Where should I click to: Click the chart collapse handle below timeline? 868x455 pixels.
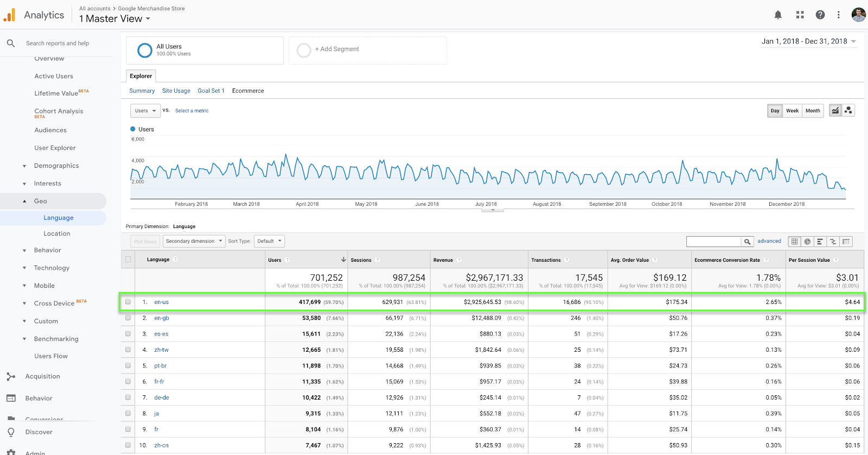tap(493, 210)
